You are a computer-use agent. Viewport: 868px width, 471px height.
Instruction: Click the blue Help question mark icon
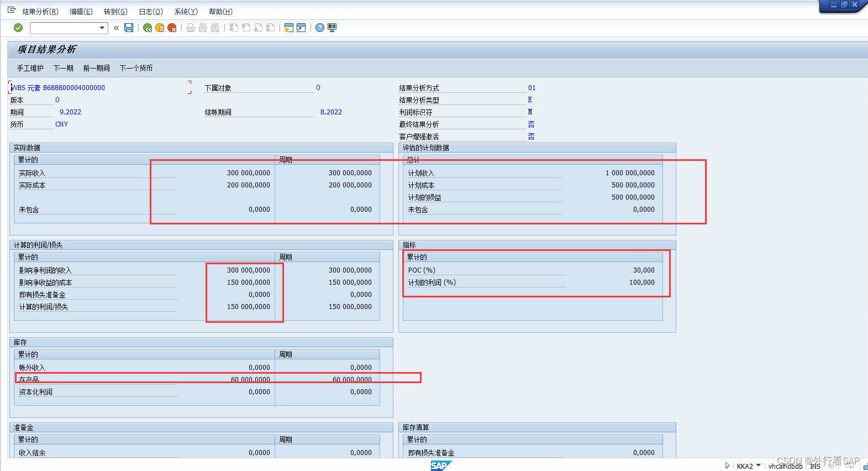(x=320, y=28)
